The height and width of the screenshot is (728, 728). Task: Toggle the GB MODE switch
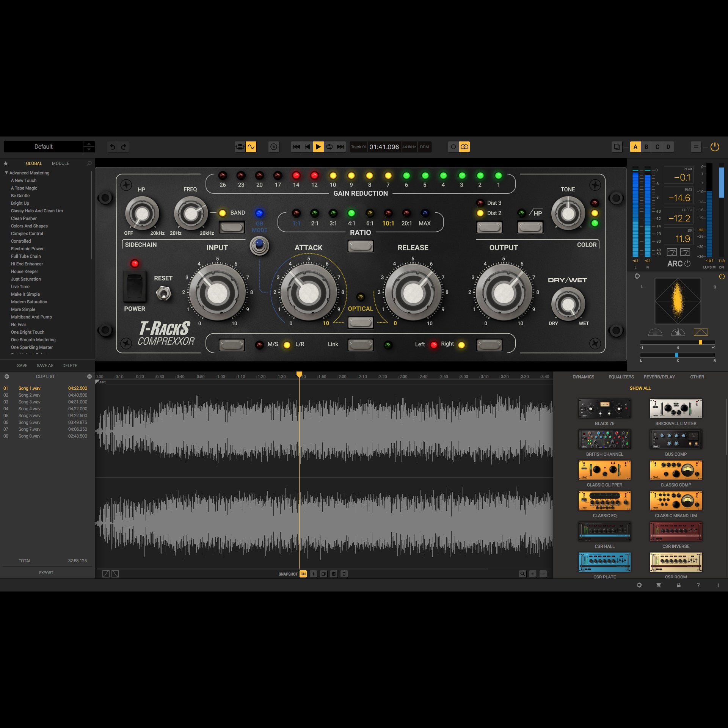coord(259,245)
